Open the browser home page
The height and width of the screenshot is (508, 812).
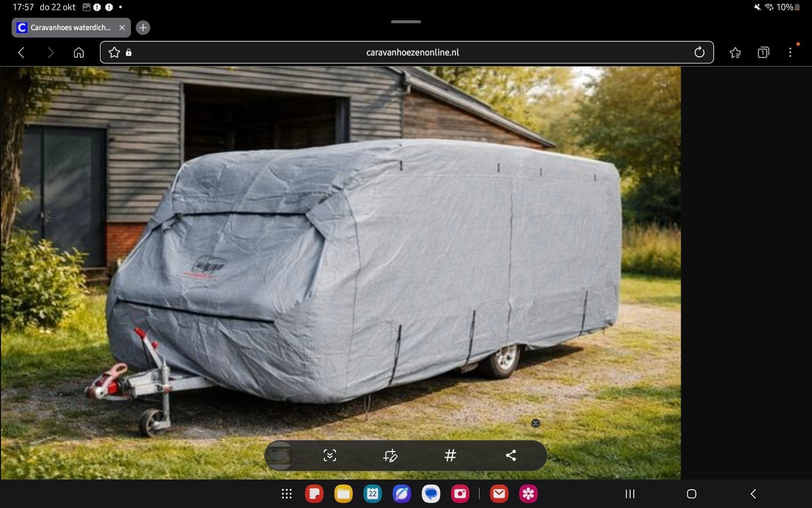pos(79,52)
